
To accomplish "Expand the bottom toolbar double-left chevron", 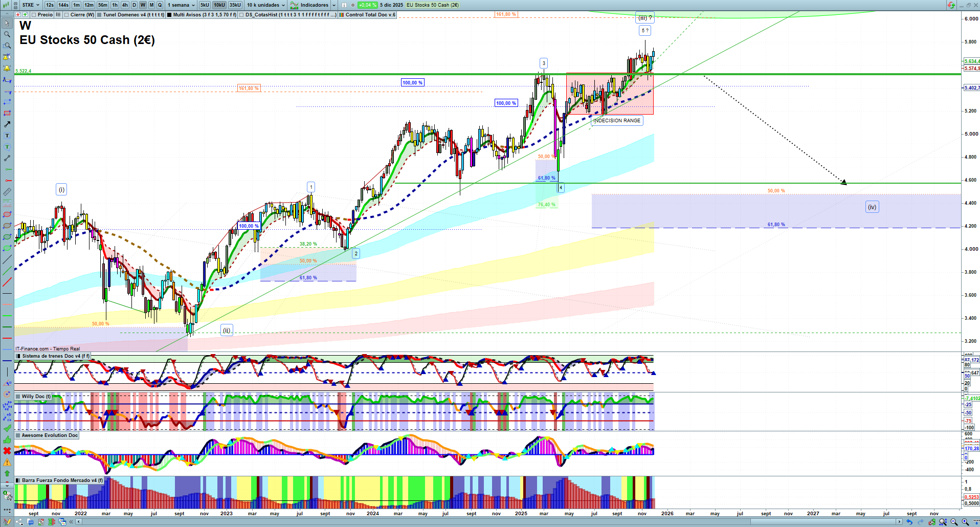I will click(72, 522).
